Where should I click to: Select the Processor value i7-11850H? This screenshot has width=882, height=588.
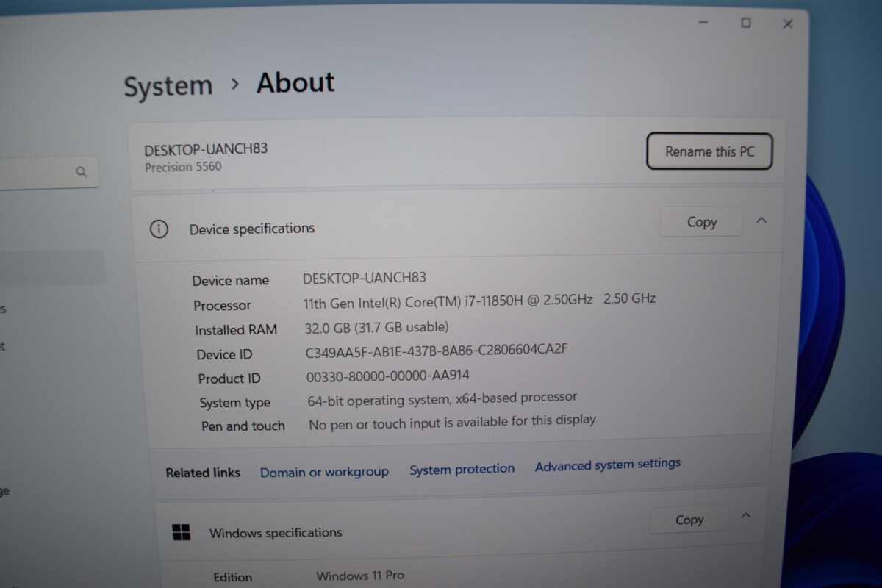(x=479, y=301)
